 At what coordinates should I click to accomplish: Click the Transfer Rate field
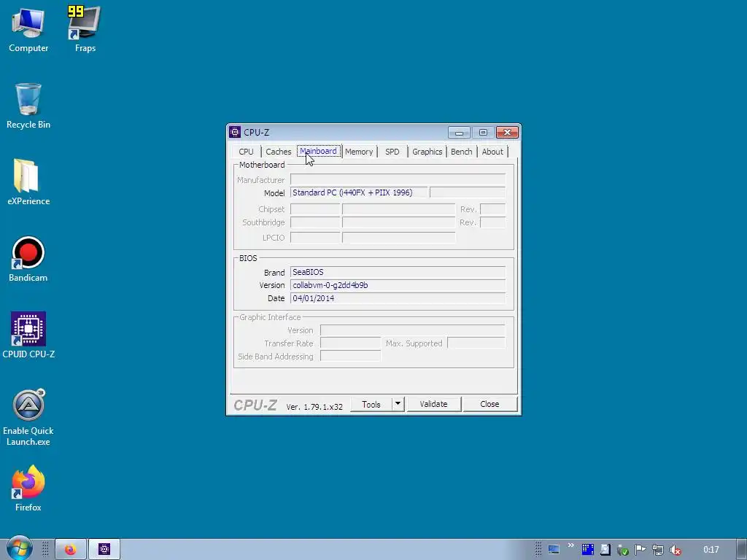point(350,343)
